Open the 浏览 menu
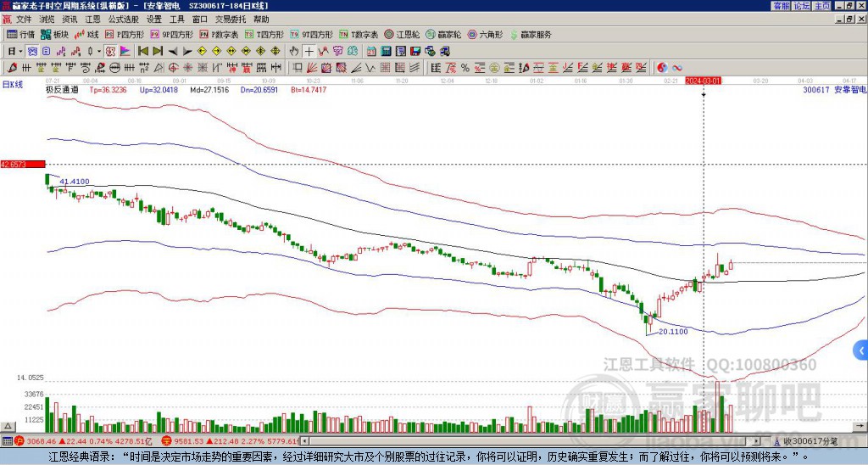 coord(47,20)
